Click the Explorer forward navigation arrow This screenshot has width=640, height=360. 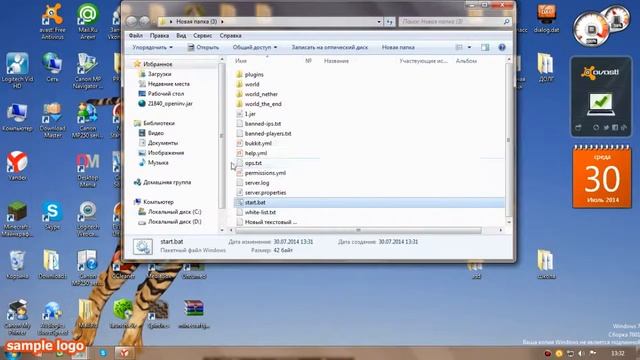[144, 21]
